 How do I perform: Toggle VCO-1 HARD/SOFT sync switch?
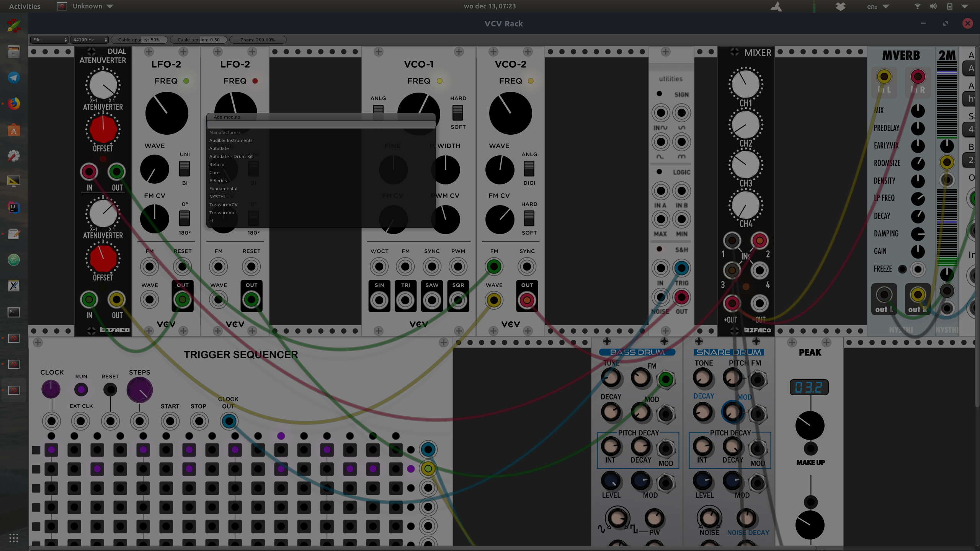[x=458, y=112]
